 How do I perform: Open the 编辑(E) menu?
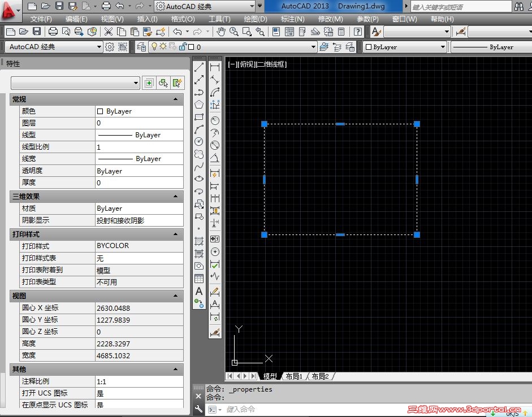(x=76, y=19)
